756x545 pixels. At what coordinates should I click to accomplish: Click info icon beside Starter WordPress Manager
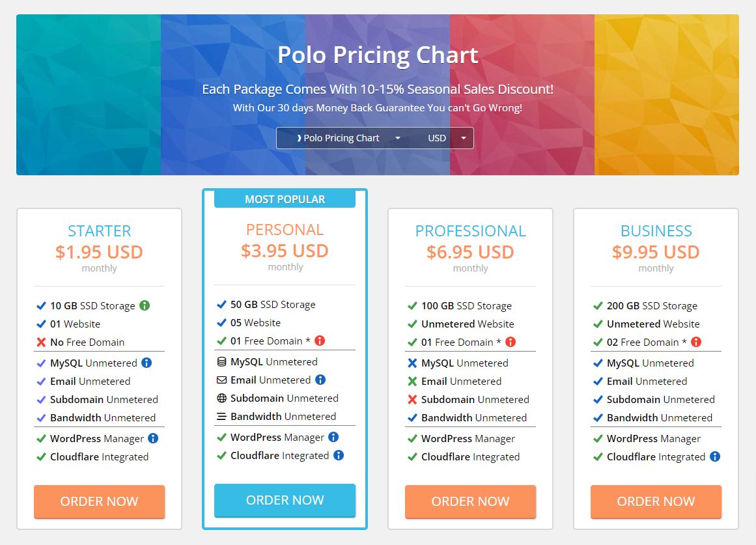(x=153, y=438)
